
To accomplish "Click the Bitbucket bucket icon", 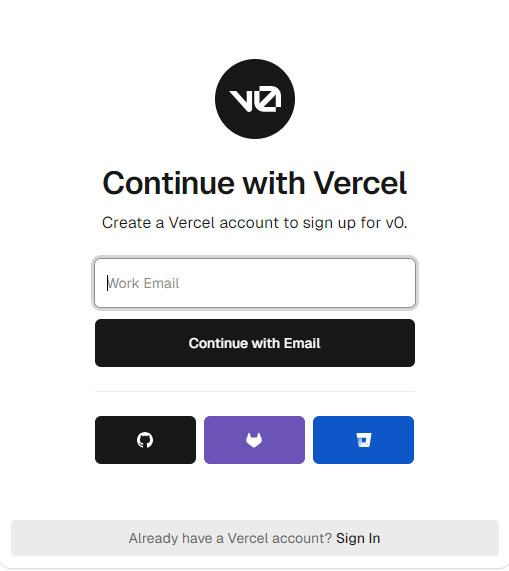I will click(363, 440).
